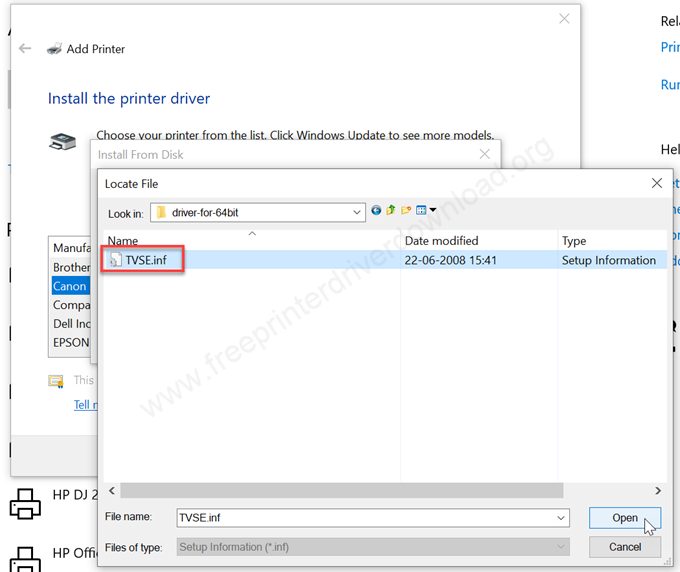Expand the File name dropdown arrow
Screen dimensions: 680x572
[x=561, y=518]
